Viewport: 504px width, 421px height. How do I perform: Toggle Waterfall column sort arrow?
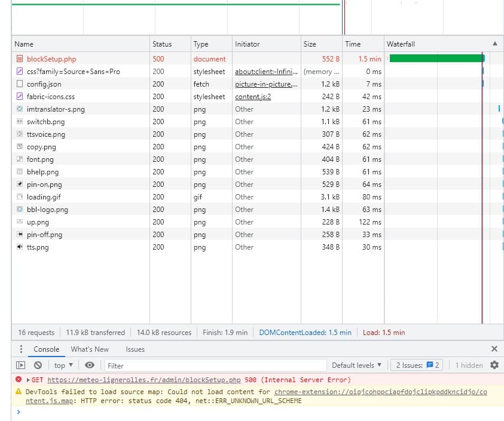pos(495,44)
